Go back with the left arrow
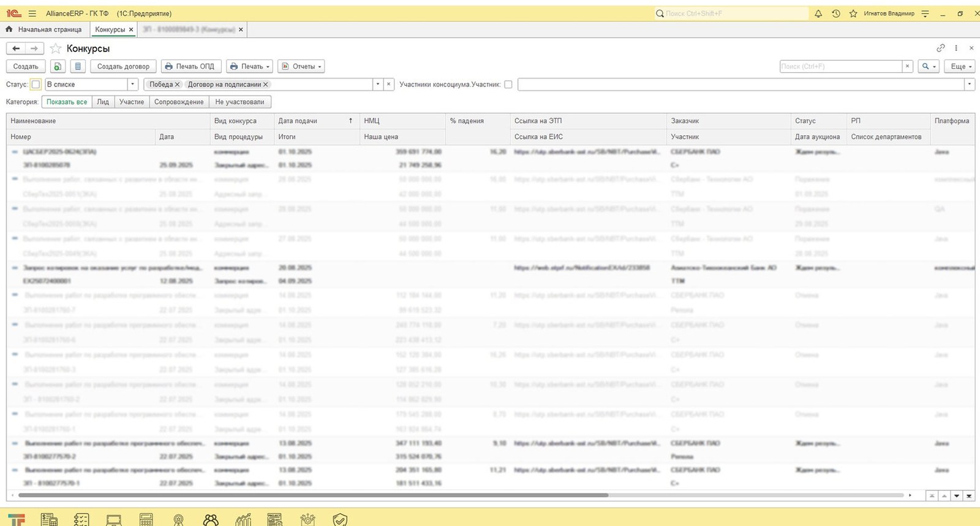Image resolution: width=980 pixels, height=526 pixels. 16,48
